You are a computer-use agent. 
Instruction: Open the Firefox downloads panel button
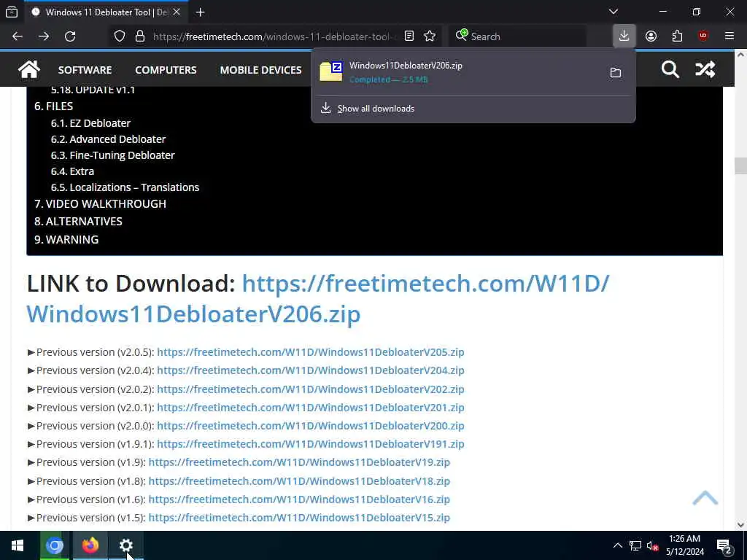point(624,36)
